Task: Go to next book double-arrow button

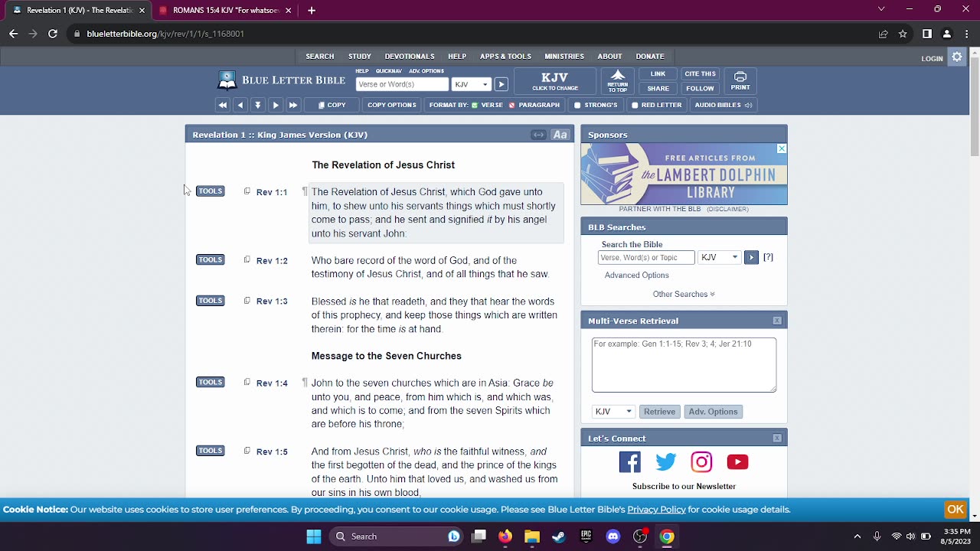Action: click(x=293, y=105)
